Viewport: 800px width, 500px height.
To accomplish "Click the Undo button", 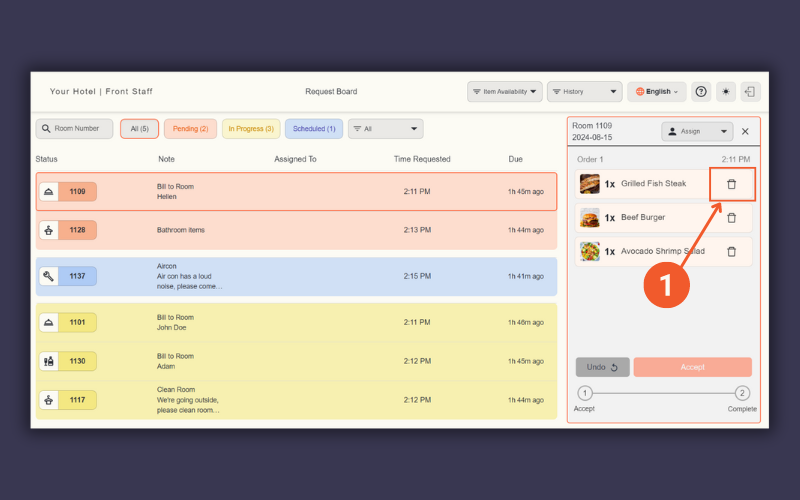I will pyautogui.click(x=603, y=367).
